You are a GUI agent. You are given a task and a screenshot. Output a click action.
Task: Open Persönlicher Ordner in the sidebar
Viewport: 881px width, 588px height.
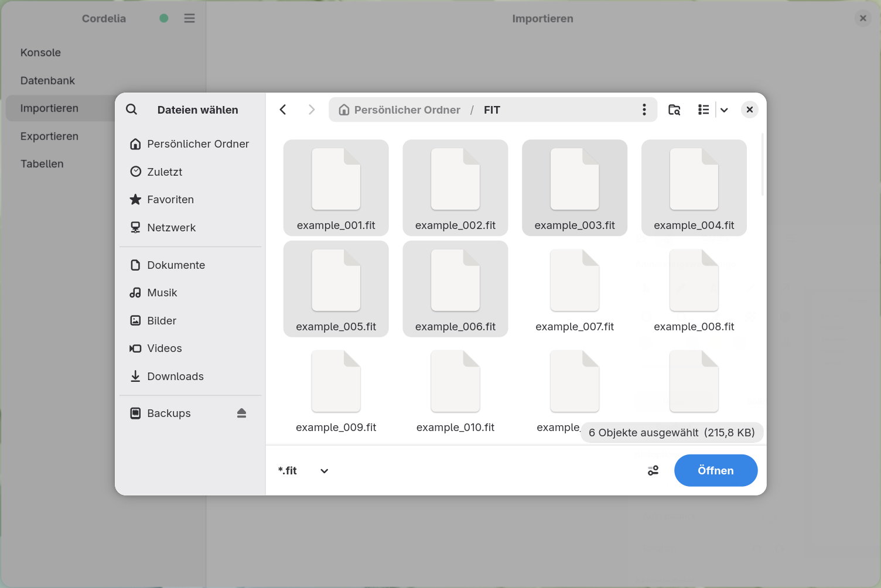[x=190, y=144]
